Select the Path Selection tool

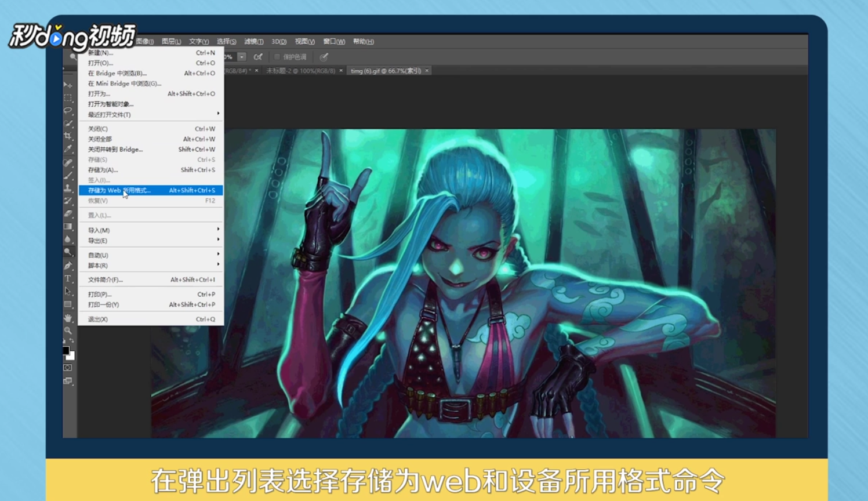(68, 291)
